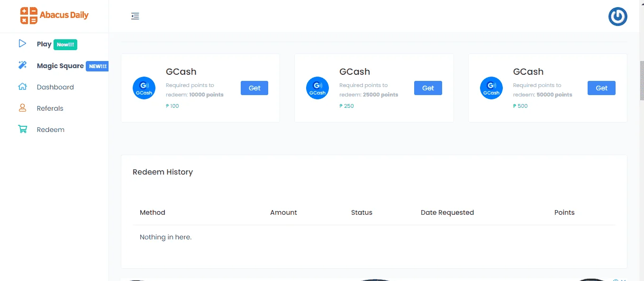Click the 'Nothing in here.' table row

374,237
